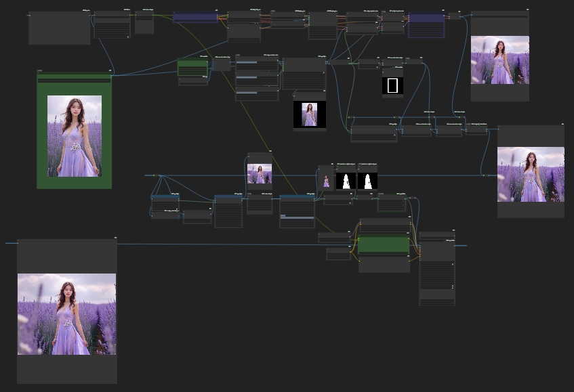Select the white rectangle outline mask preview

pos(392,85)
